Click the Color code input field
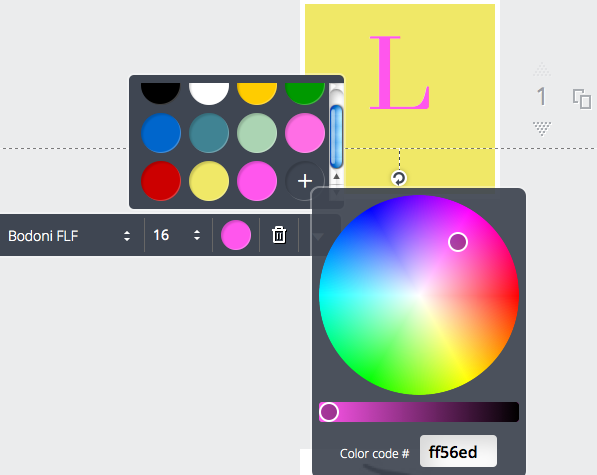This screenshot has height=475, width=597. click(x=458, y=451)
